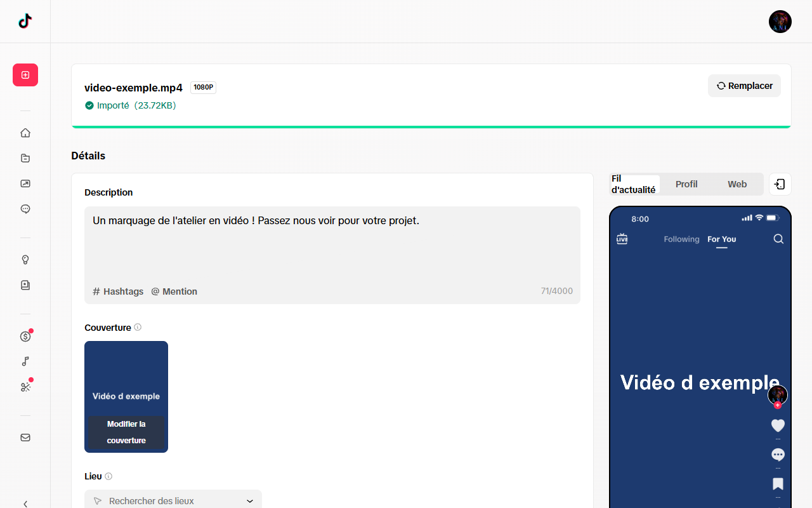Click the exit preview icon button
Image resolution: width=812 pixels, height=508 pixels.
pos(780,184)
